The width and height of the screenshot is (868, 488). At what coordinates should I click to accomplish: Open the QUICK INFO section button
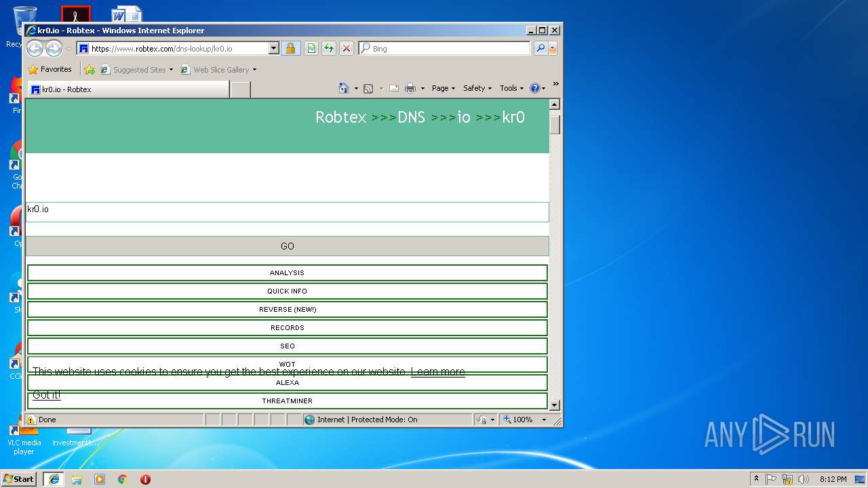point(288,291)
